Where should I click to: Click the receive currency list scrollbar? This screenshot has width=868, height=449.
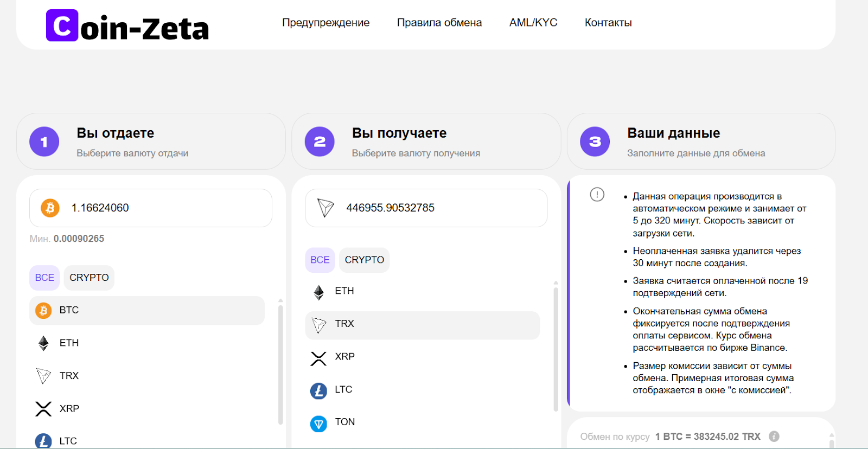[556, 347]
